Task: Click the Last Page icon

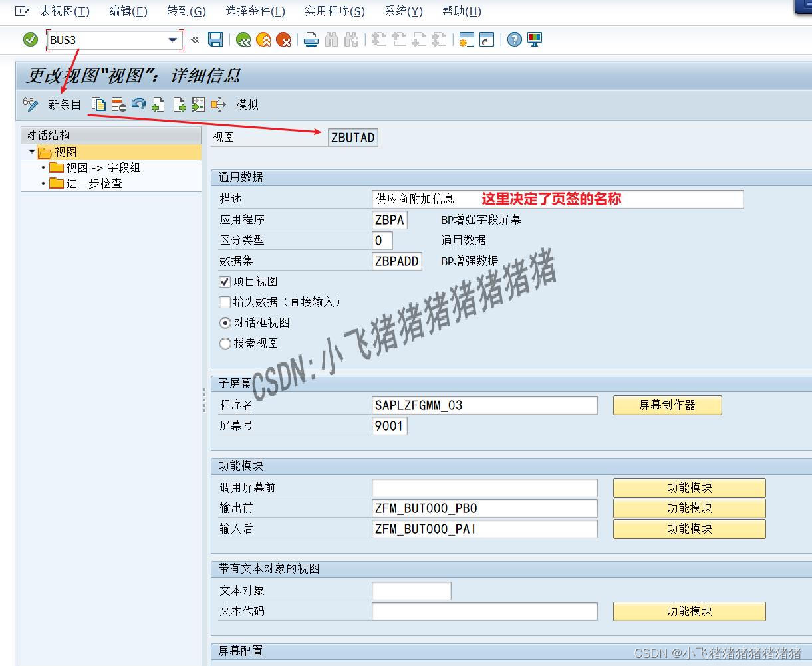Action: tap(439, 40)
